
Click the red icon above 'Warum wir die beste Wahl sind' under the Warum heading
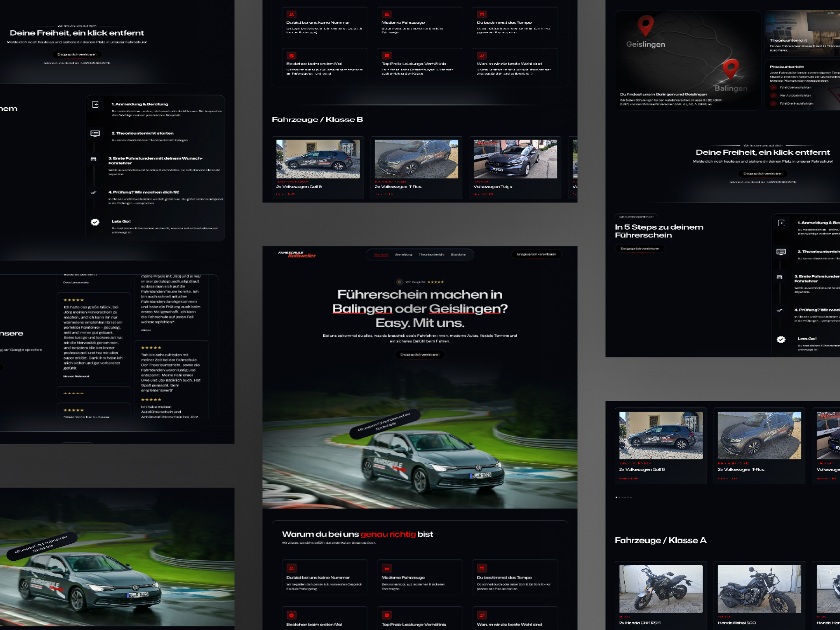482,615
